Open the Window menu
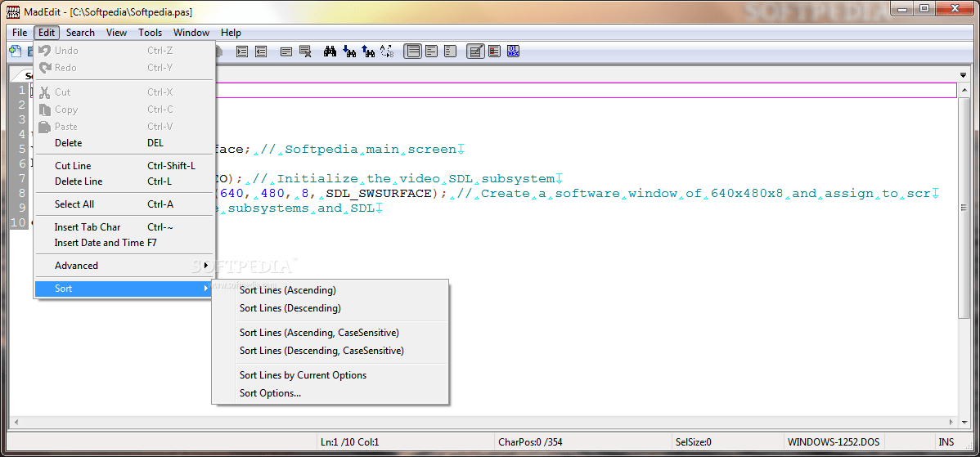 tap(191, 33)
